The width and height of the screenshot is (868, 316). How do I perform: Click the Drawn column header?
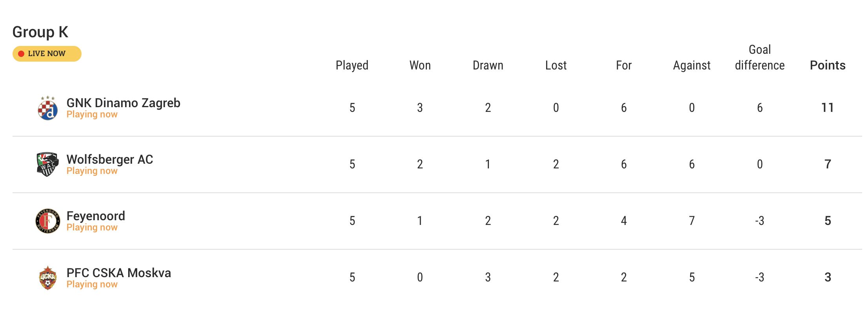tap(488, 65)
